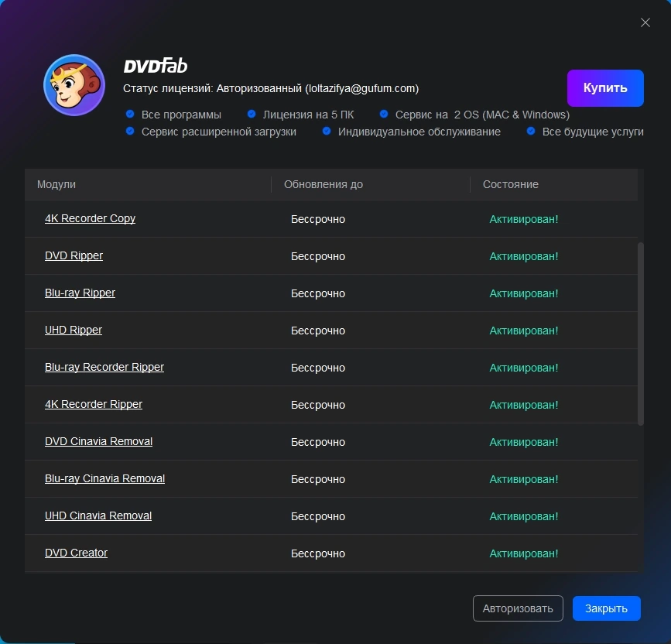The width and height of the screenshot is (671, 644).
Task: Click the DVDFab monkey mascot avatar
Action: click(74, 85)
